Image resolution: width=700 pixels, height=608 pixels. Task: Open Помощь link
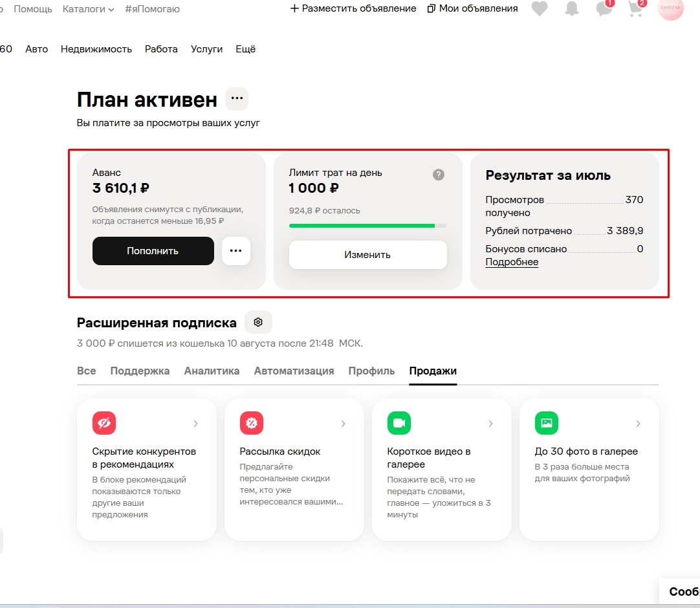32,9
